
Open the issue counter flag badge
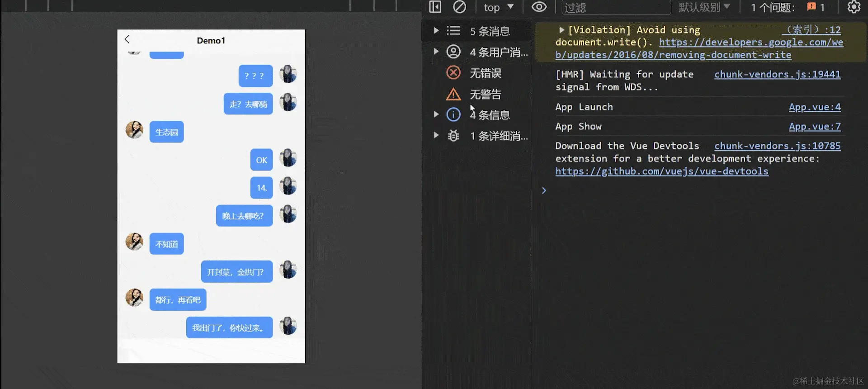[816, 7]
